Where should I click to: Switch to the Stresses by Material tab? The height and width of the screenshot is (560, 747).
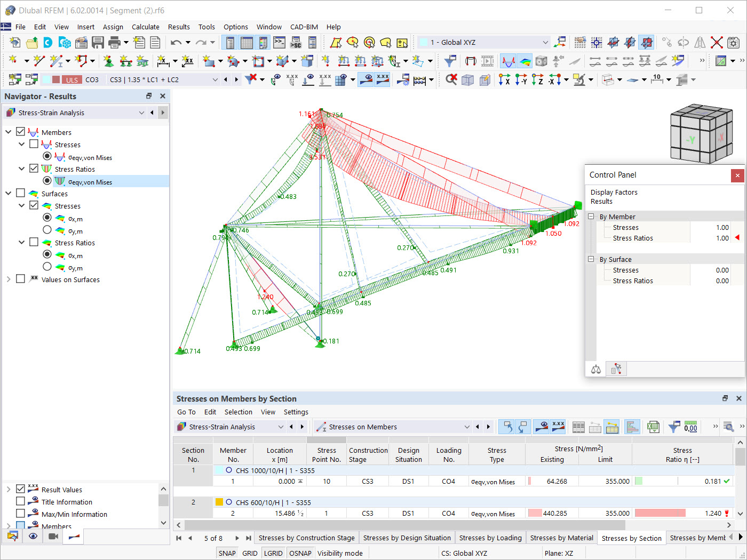(561, 538)
